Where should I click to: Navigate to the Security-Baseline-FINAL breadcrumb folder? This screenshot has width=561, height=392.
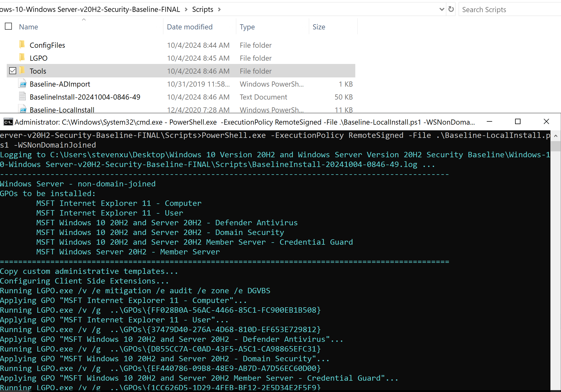90,9
